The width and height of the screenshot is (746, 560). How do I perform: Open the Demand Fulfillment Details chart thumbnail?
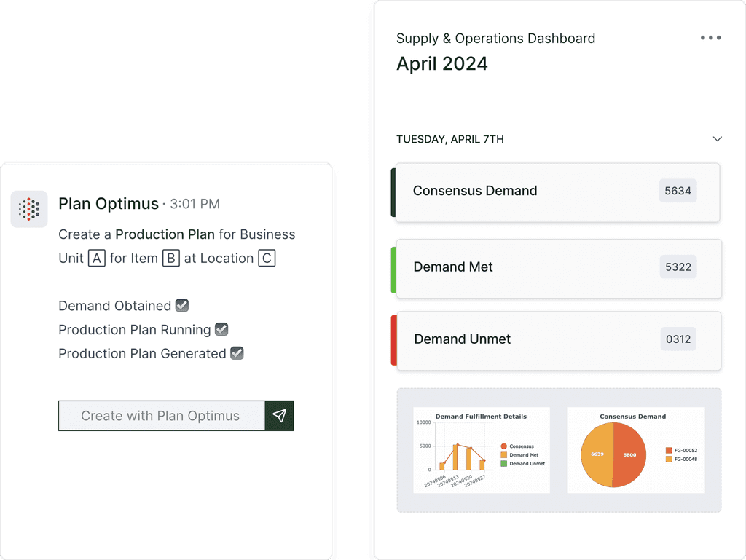[482, 450]
